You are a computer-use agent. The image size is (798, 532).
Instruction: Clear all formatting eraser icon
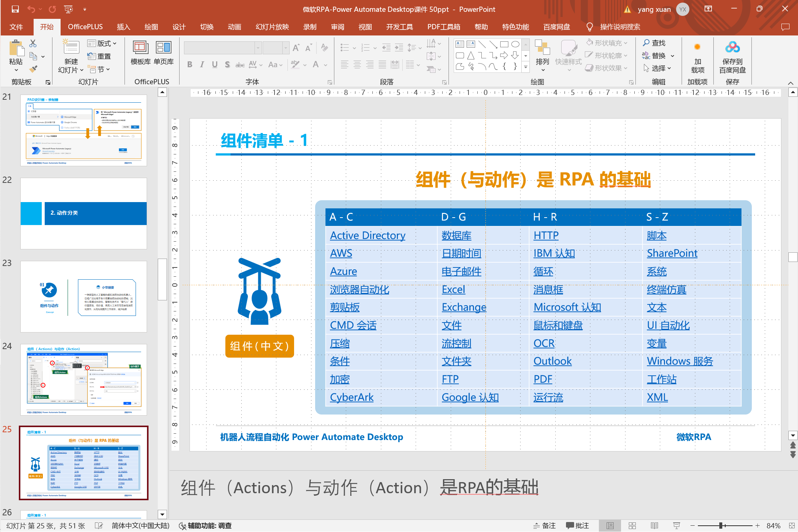(x=324, y=47)
